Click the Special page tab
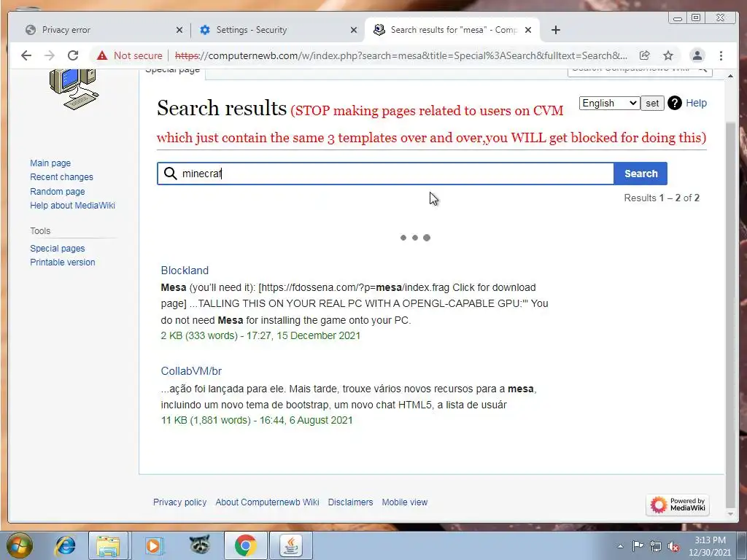The width and height of the screenshot is (747, 560). click(x=172, y=71)
